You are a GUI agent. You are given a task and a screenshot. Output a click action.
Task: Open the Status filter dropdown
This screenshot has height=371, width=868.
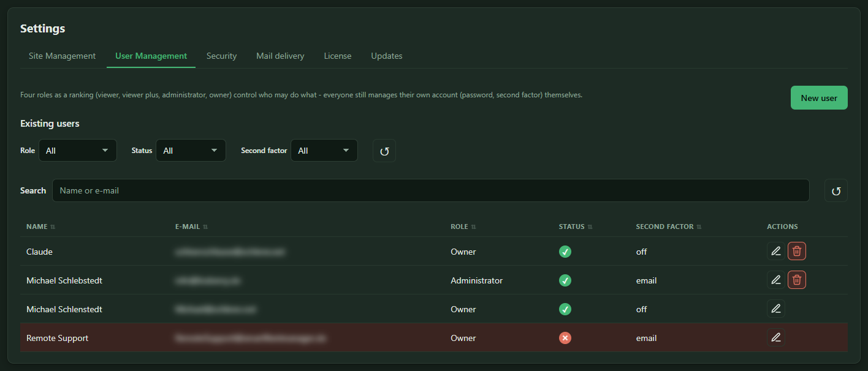click(191, 151)
